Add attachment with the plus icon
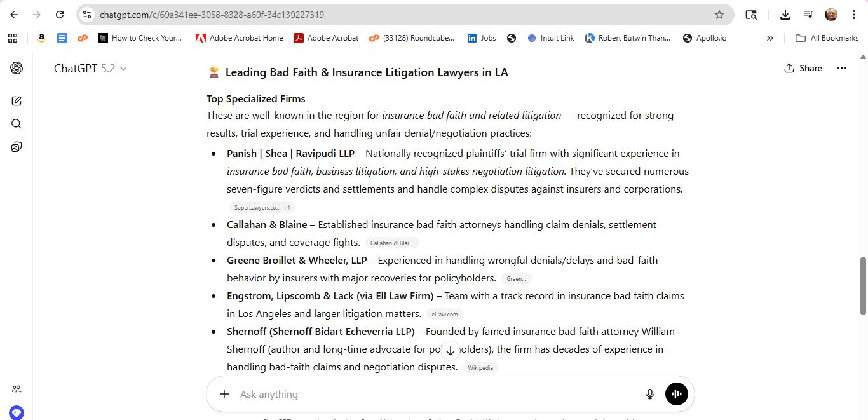Screen dimensions: 868x420 pyautogui.click(x=224, y=394)
